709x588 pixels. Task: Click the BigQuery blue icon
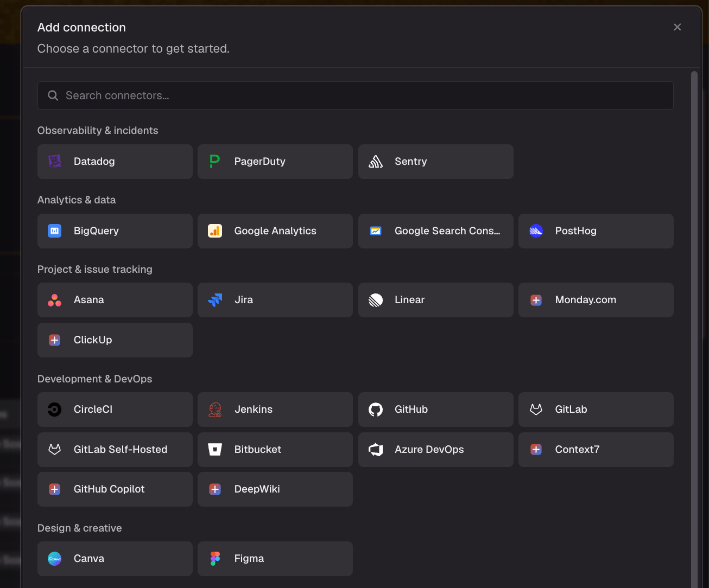coord(55,231)
